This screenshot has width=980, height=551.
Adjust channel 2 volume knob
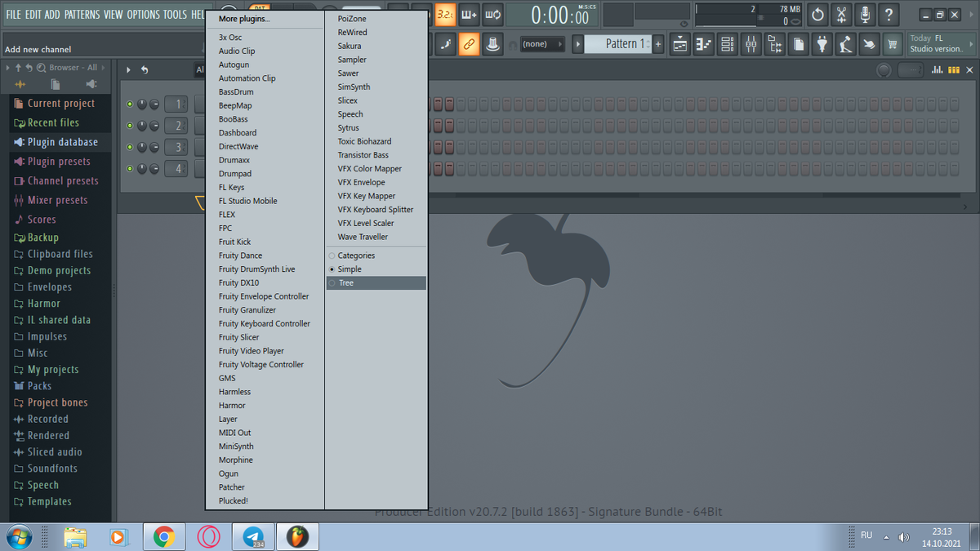click(x=154, y=126)
